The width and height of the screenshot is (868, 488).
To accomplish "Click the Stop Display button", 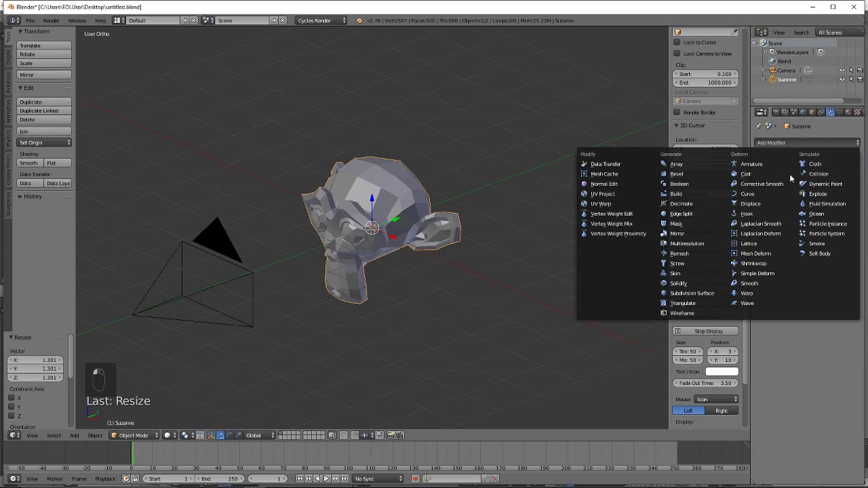I will tap(705, 331).
